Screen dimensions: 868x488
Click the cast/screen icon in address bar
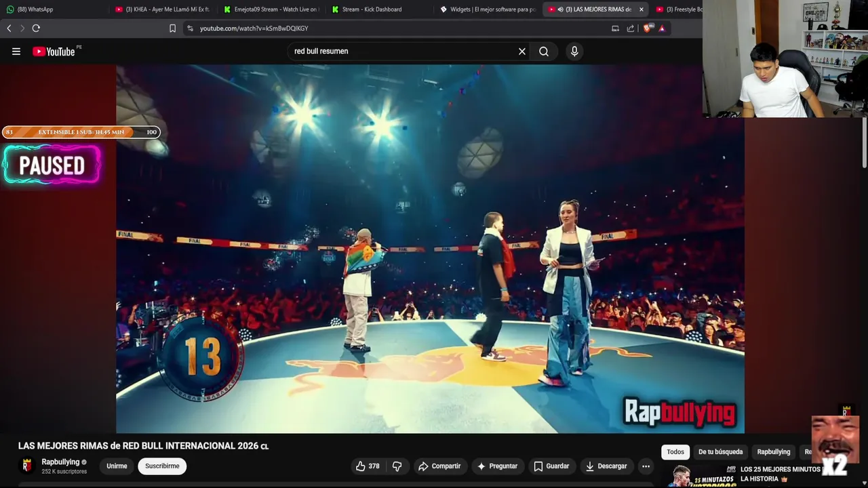(615, 28)
